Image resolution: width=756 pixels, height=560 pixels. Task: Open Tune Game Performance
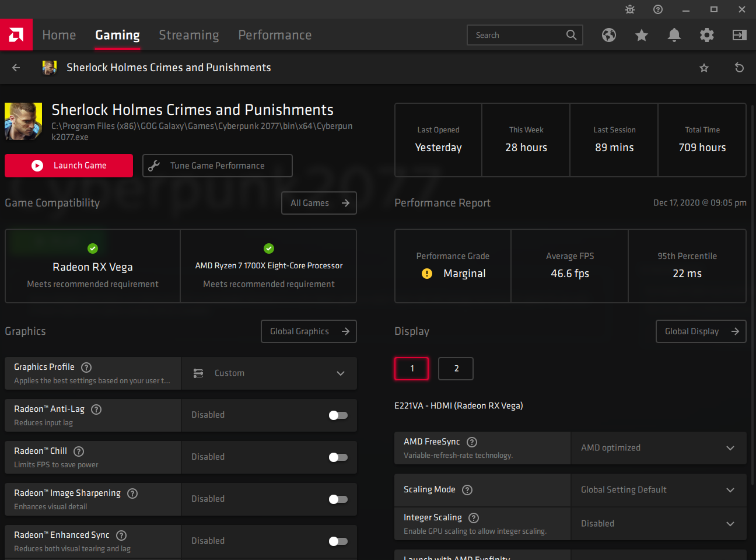click(218, 166)
